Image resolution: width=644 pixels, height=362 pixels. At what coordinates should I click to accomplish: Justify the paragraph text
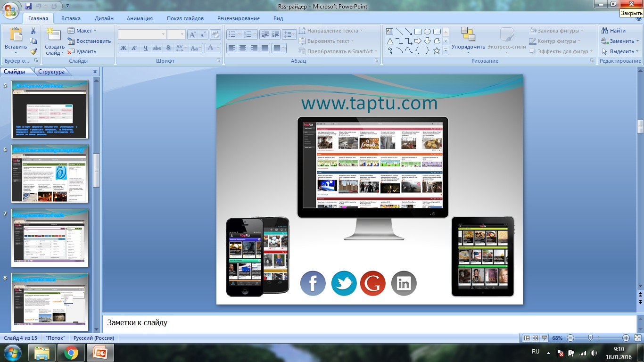coord(265,48)
